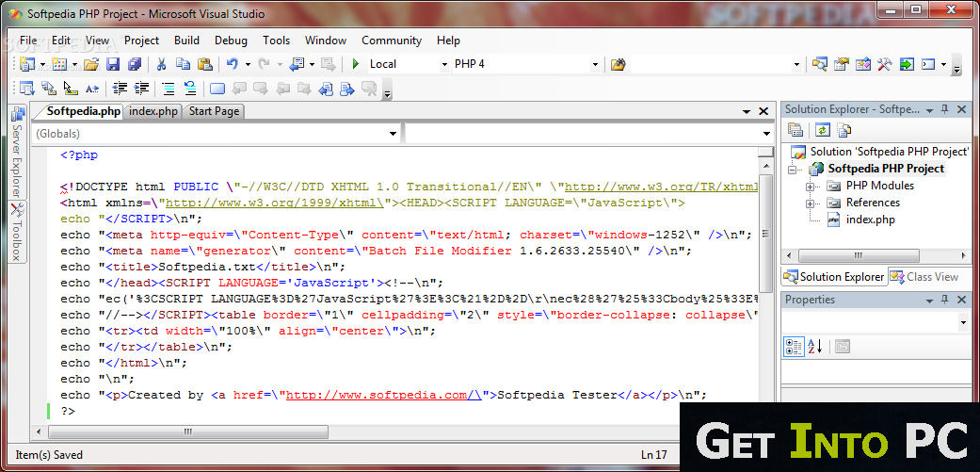Toggle a bookmark on current line
Image resolution: width=980 pixels, height=472 pixels.
coord(217,89)
